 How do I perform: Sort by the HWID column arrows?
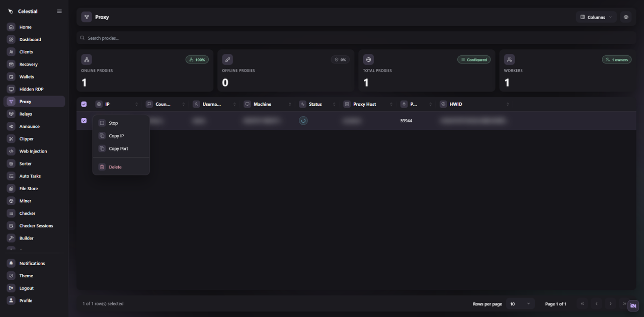coord(508,104)
